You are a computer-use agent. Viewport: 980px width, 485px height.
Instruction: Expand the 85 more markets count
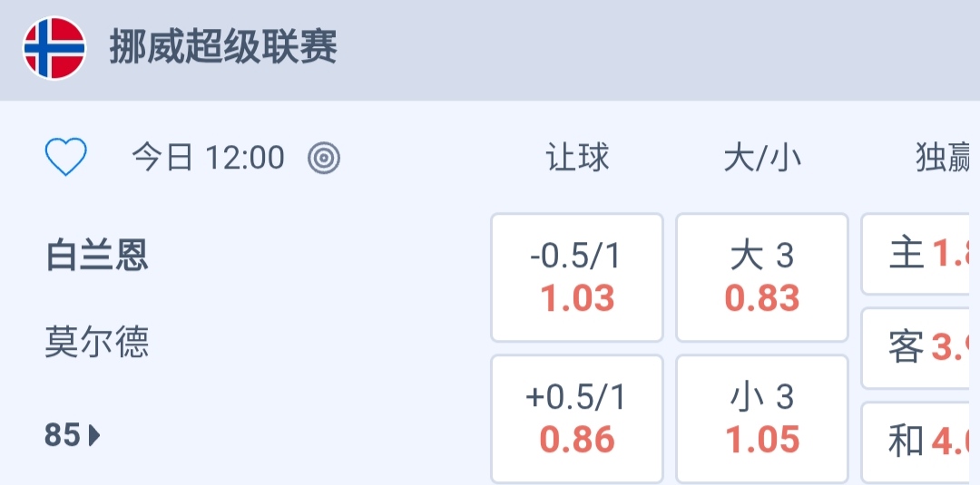64,436
